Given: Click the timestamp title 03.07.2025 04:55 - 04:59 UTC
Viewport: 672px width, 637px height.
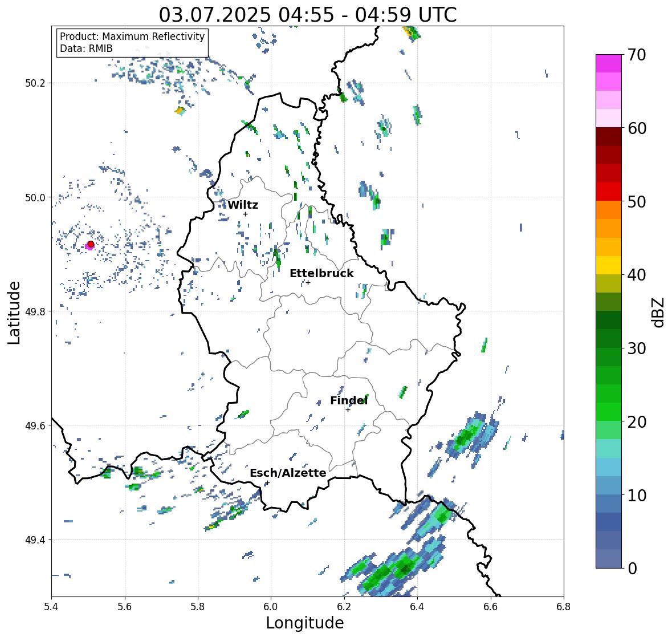Looking at the screenshot, I should coord(308,15).
